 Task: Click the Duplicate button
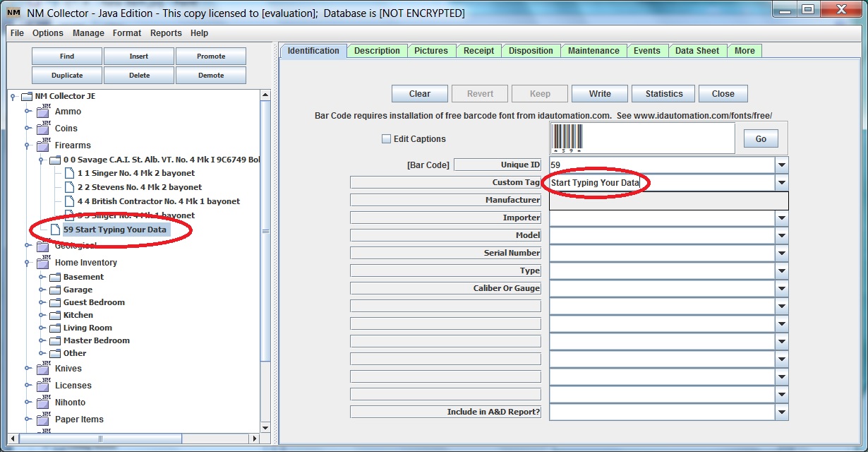click(67, 76)
